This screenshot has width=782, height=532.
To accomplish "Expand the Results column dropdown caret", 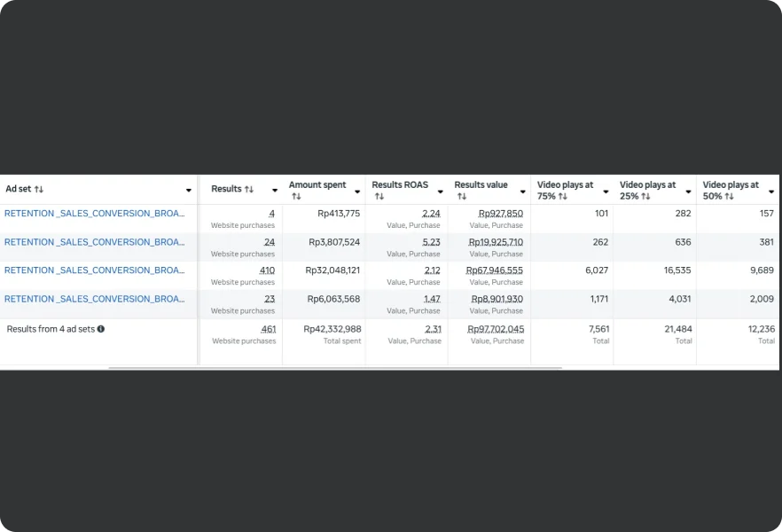I will click(x=275, y=191).
